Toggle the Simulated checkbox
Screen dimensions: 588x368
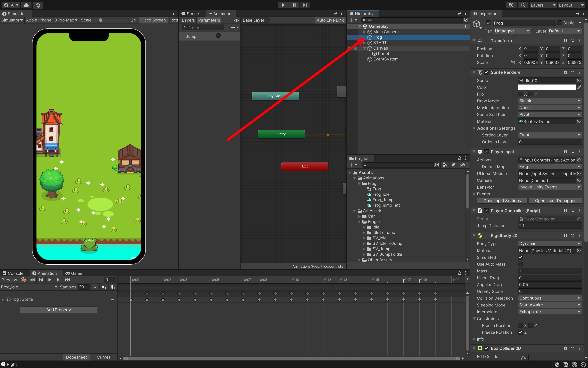[x=520, y=257]
